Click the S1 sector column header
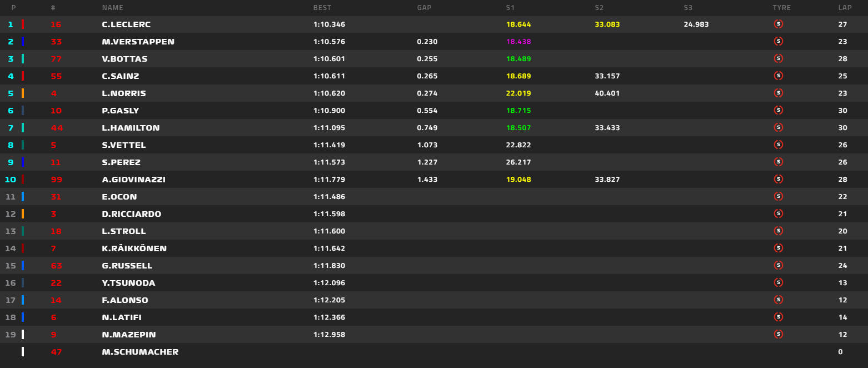The height and width of the screenshot is (368, 868). click(510, 8)
